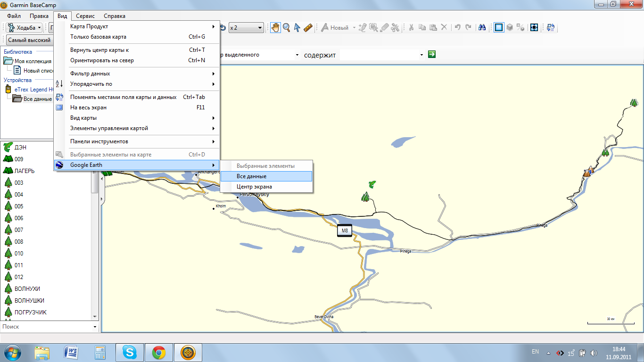Image resolution: width=644 pixels, height=362 pixels.
Task: Pick the ruler measure tool
Action: coord(308,28)
